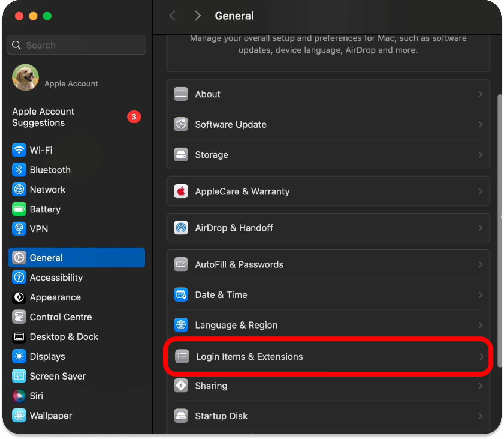Select the AirDrop & Handoff icon
This screenshot has height=439, width=504.
181,228
